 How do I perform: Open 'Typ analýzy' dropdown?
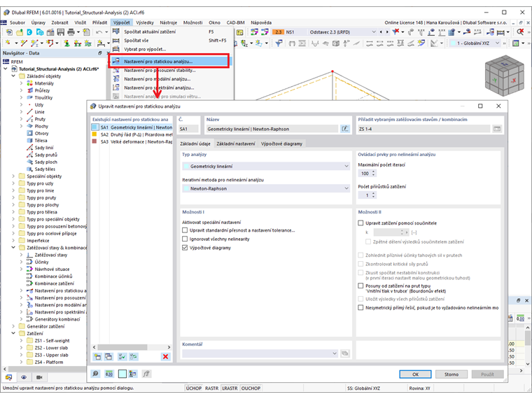[x=266, y=167]
